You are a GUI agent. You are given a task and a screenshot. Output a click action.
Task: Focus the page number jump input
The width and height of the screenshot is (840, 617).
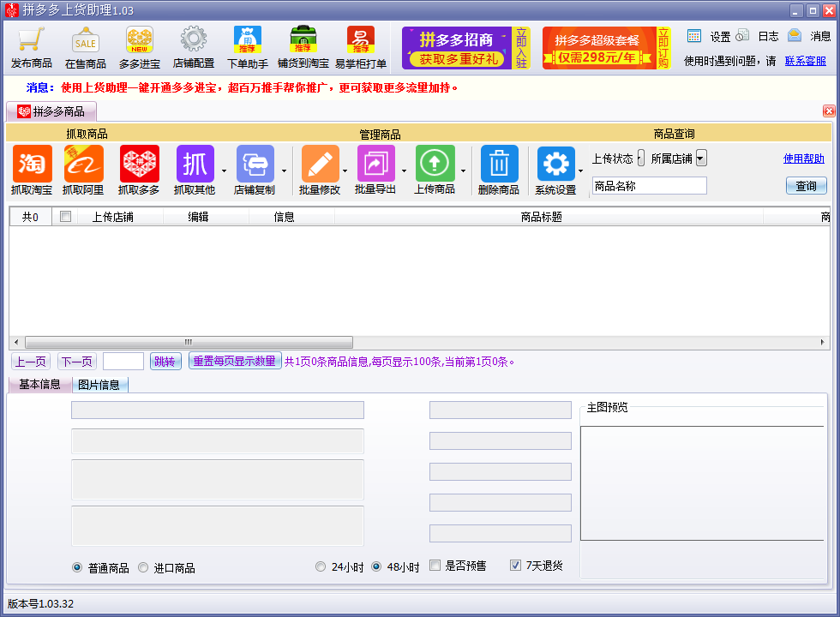[123, 362]
